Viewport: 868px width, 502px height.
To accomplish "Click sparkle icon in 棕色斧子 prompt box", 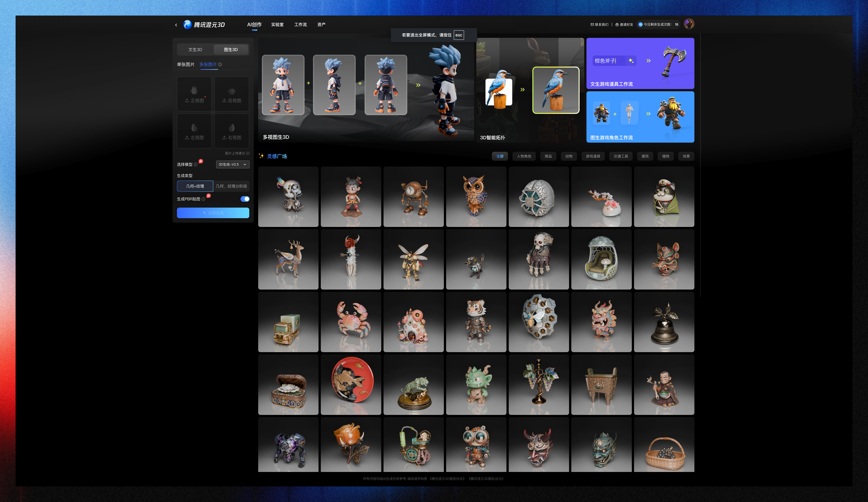I will coord(631,61).
